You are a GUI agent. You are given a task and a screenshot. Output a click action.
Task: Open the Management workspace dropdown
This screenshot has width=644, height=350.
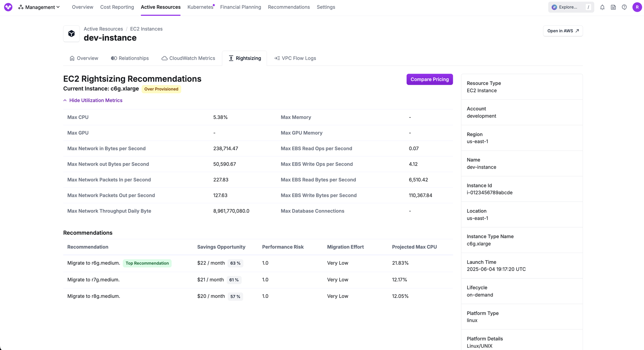[x=39, y=7]
